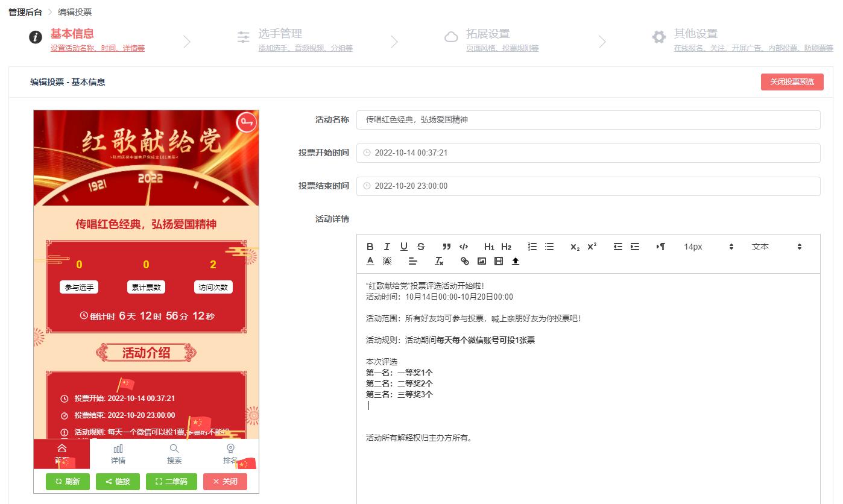Toggle italic formatting in the editor
Viewport: 843px width, 504px height.
pos(387,247)
